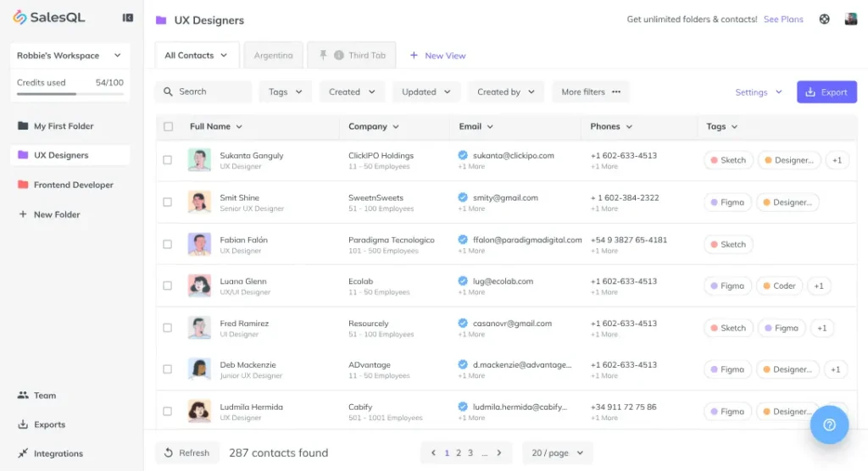Click the Export button
Viewport: 868px width, 471px height.
point(827,91)
